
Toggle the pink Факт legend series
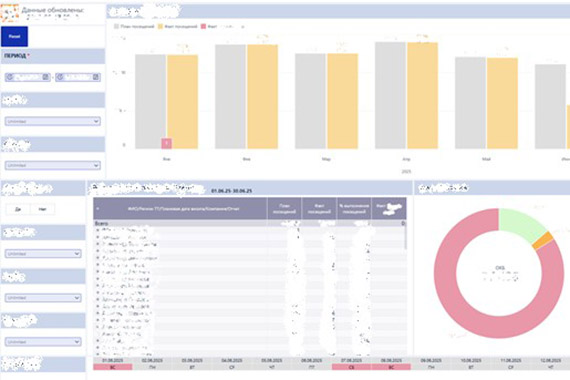209,27
